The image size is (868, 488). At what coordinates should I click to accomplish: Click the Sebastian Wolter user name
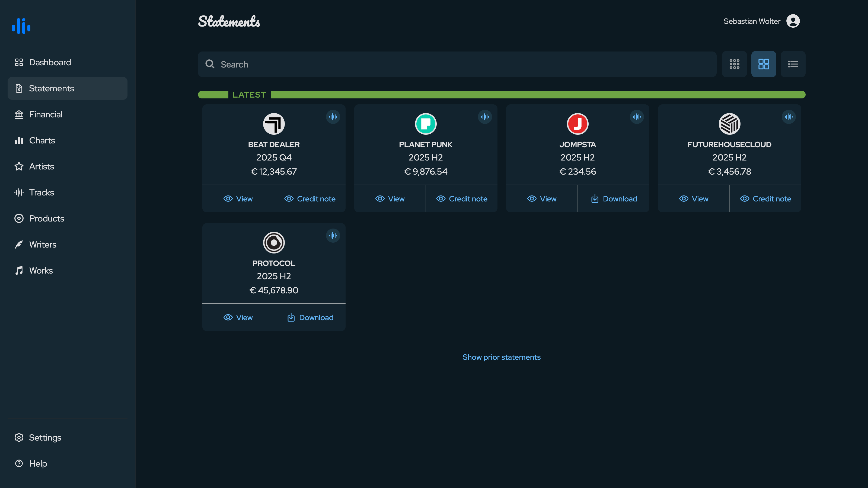(752, 21)
